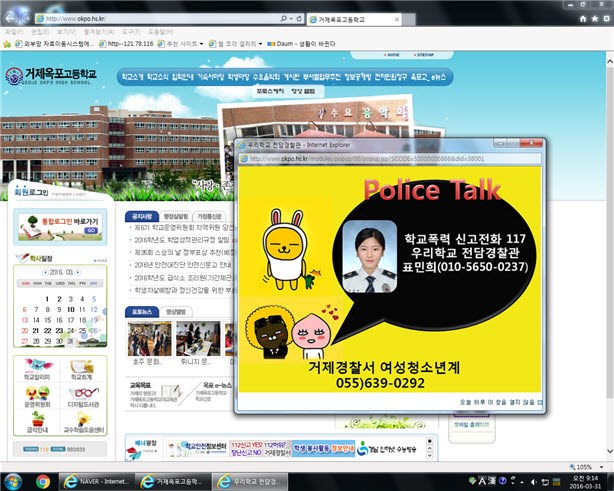
Task: Open the address bar dropdown arrow
Action: [285, 19]
